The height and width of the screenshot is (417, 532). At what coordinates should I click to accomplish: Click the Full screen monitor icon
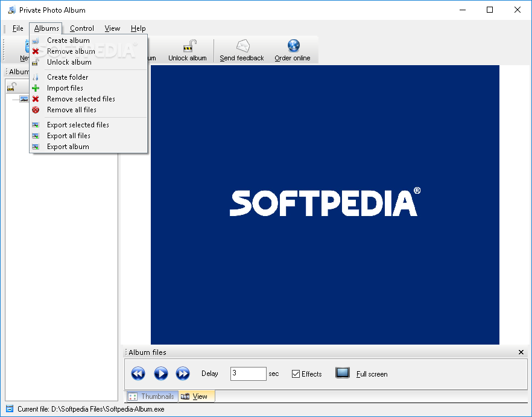343,373
